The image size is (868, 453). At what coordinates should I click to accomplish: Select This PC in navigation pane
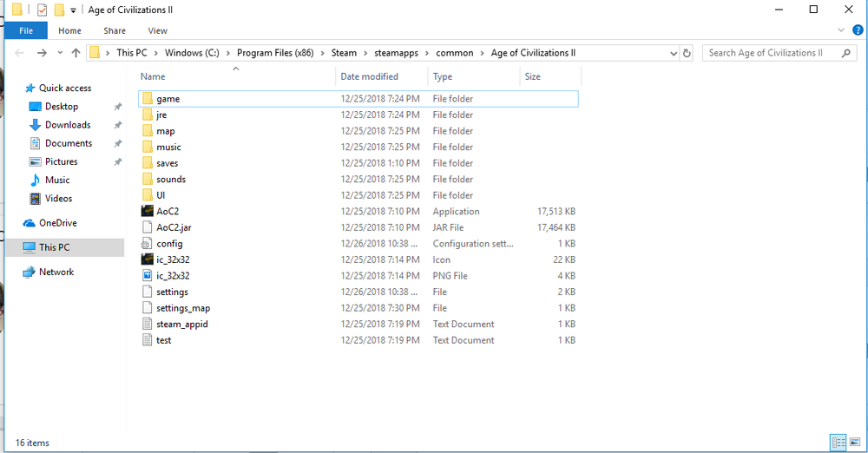coord(65,247)
